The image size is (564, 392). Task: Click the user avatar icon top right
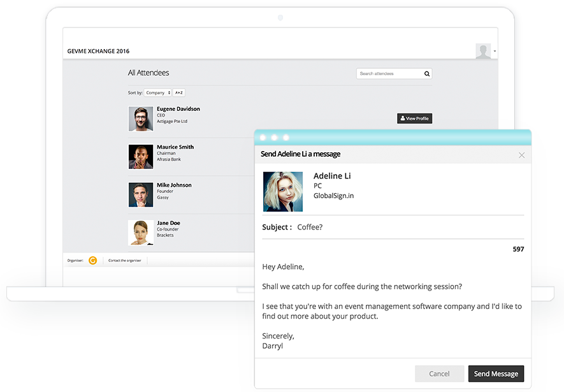tap(482, 50)
